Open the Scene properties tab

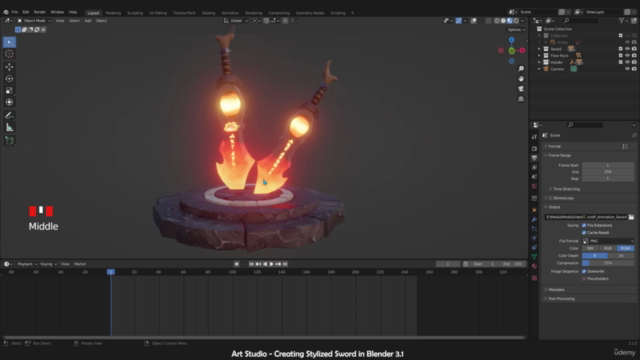(534, 177)
